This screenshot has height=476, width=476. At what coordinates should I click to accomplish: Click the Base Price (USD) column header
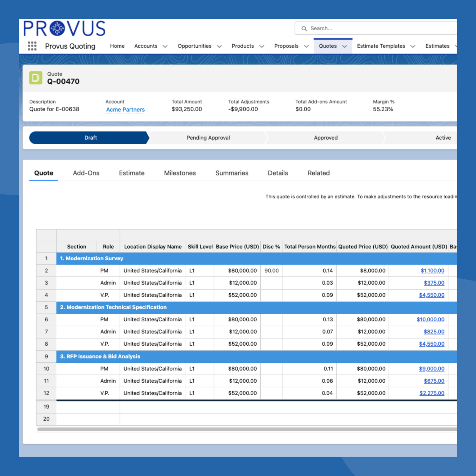[237, 247]
